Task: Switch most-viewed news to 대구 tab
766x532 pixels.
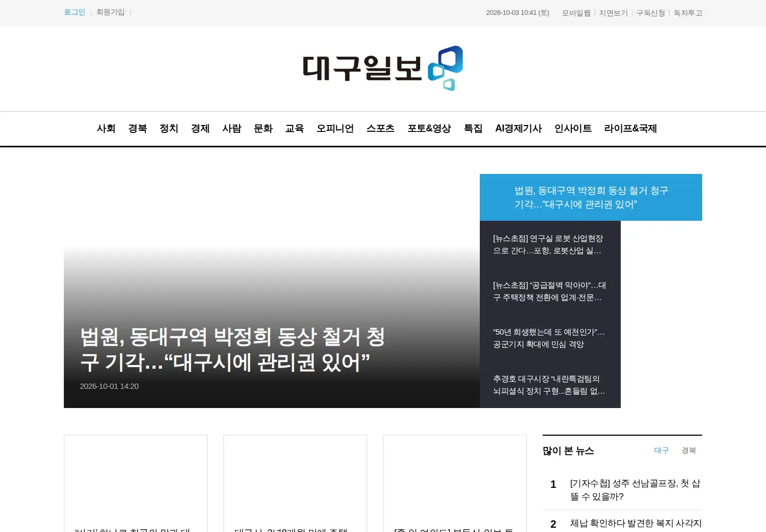Action: click(x=661, y=451)
